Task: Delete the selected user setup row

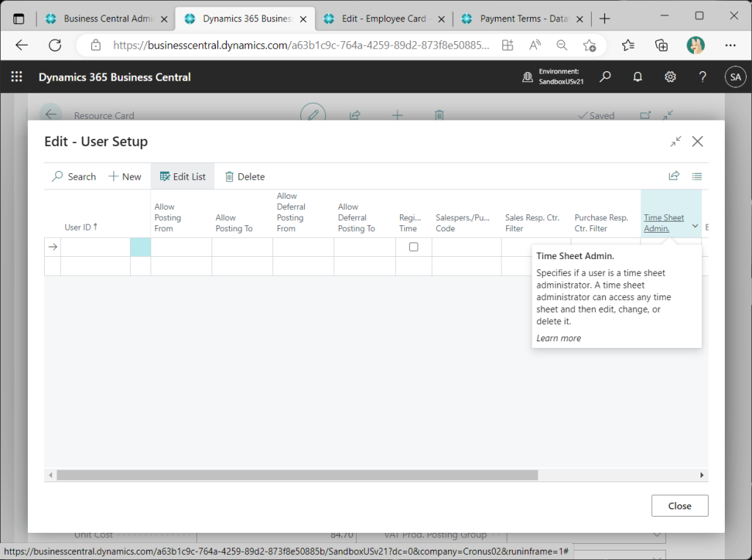Action: pos(245,176)
